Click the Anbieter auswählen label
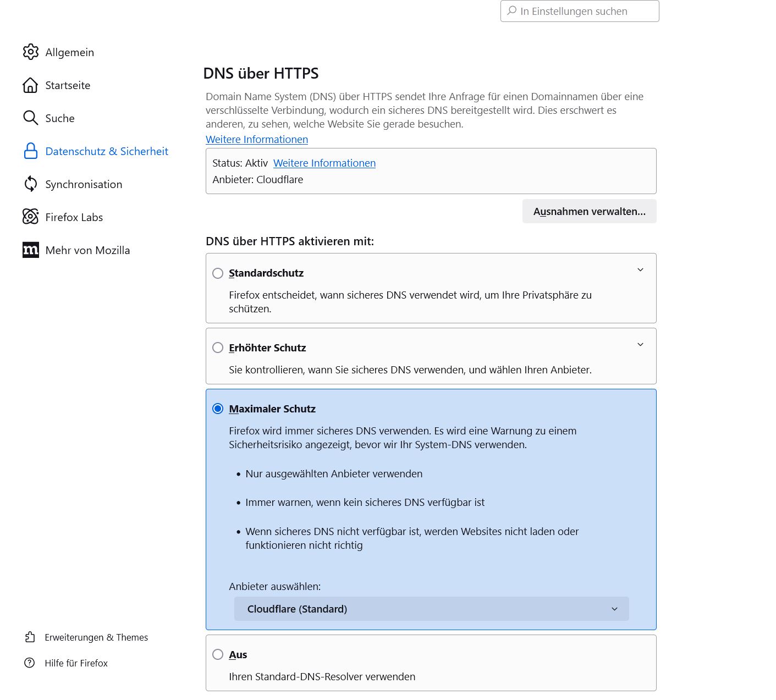The height and width of the screenshot is (700, 776). pyautogui.click(x=275, y=587)
